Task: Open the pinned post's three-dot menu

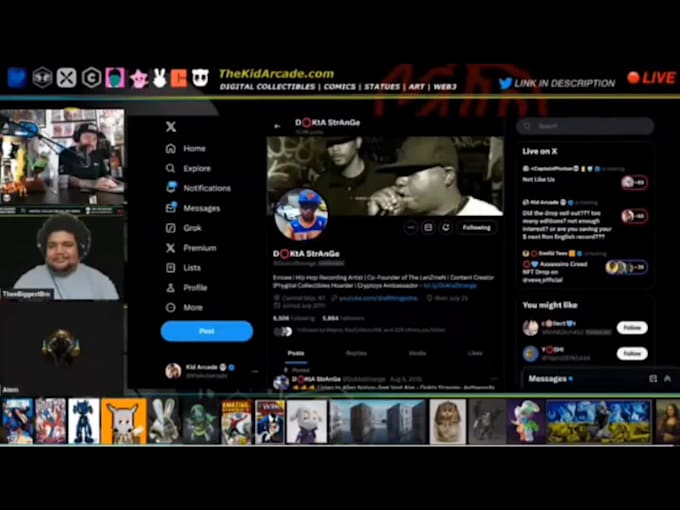Action: (493, 379)
